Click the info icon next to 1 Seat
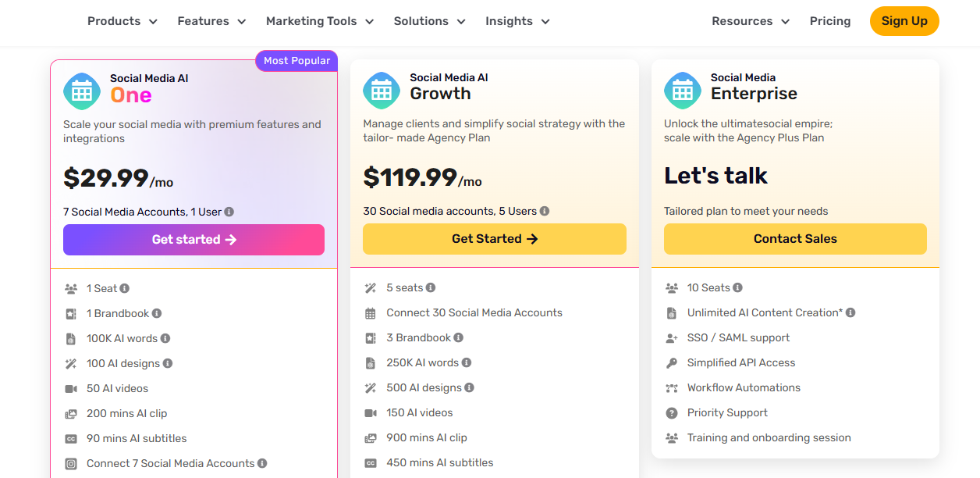 pos(125,288)
